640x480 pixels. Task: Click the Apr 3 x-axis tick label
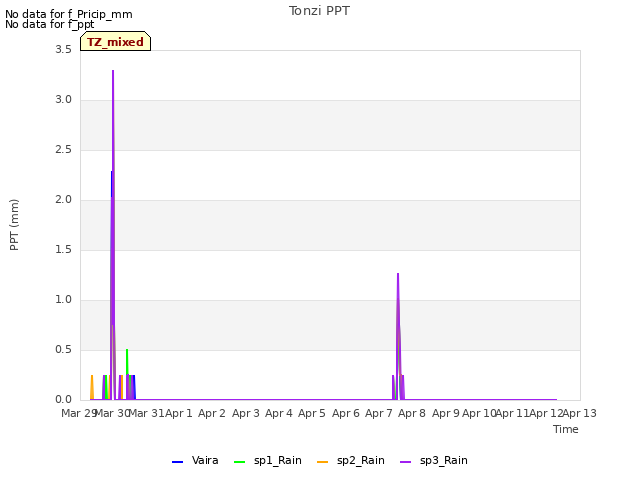pyautogui.click(x=246, y=413)
